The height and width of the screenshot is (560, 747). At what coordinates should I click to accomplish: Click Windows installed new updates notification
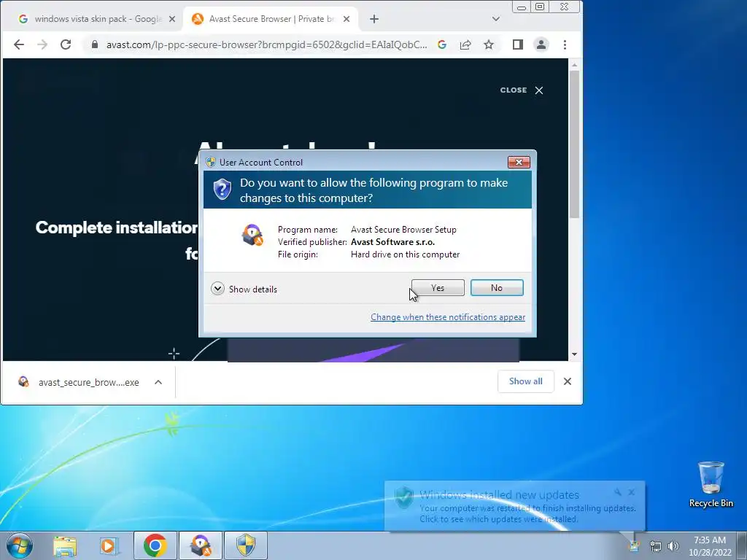515,506
